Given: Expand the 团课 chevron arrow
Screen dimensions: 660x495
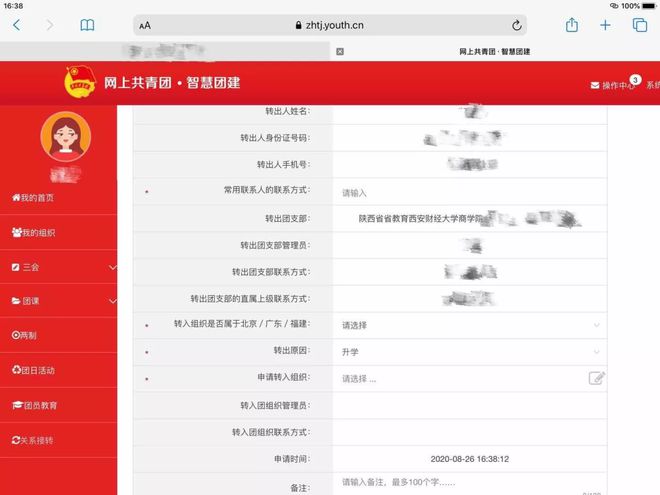Looking at the screenshot, I should click(x=112, y=301).
